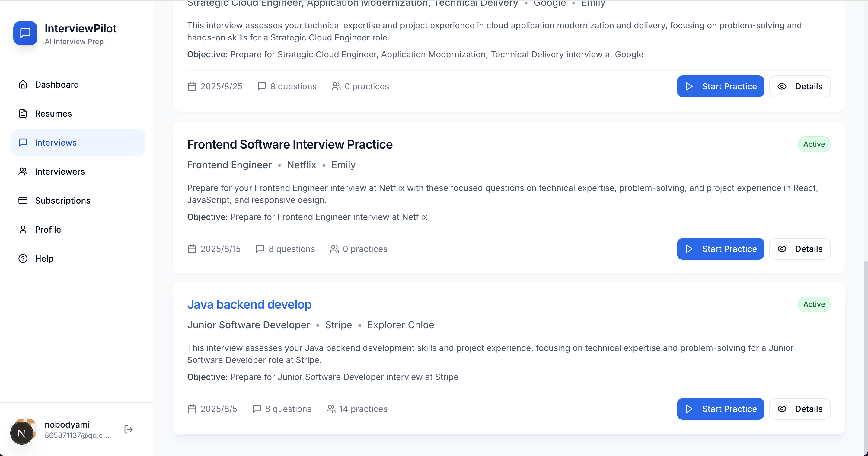Image resolution: width=868 pixels, height=456 pixels.
Task: Start Practice for the Google Cloud Engineer interview
Action: [720, 86]
